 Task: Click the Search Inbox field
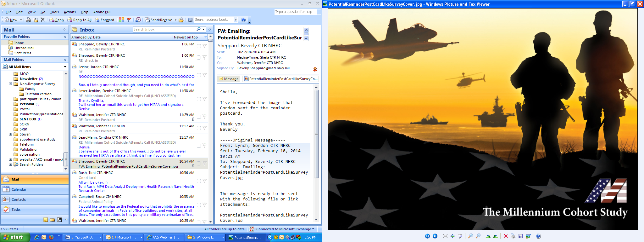(x=164, y=29)
